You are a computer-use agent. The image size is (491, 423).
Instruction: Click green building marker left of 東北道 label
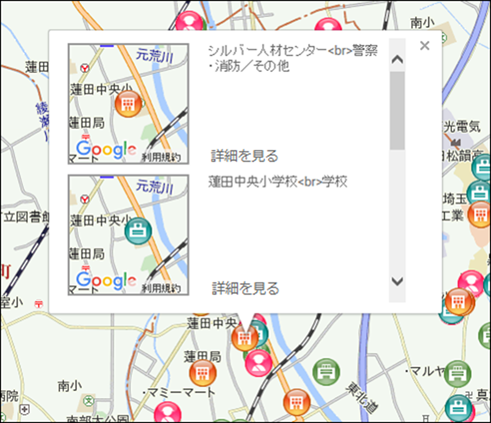(326, 372)
